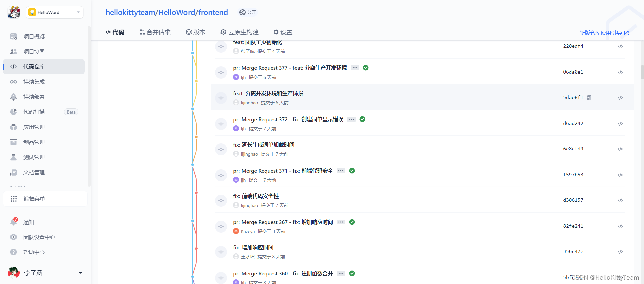Screen dimensions: 644x284
Task: Browse code at commit 6e8cfd9
Action: (x=620, y=149)
